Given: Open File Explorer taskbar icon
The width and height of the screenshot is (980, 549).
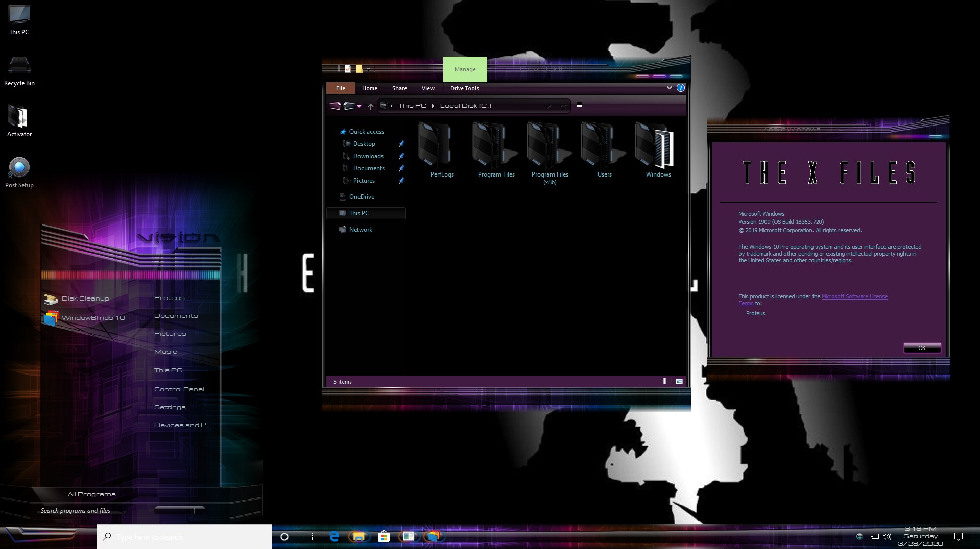Looking at the screenshot, I should [x=358, y=537].
